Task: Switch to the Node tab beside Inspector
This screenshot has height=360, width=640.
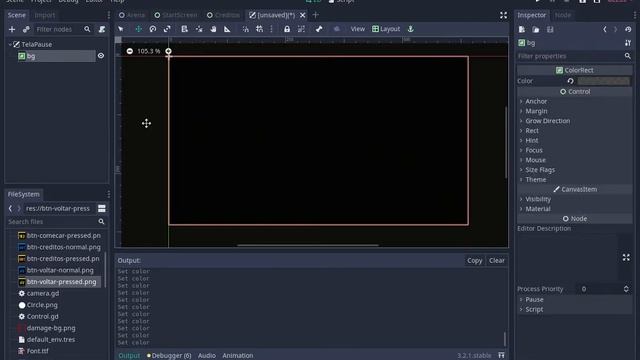Action: (x=563, y=15)
